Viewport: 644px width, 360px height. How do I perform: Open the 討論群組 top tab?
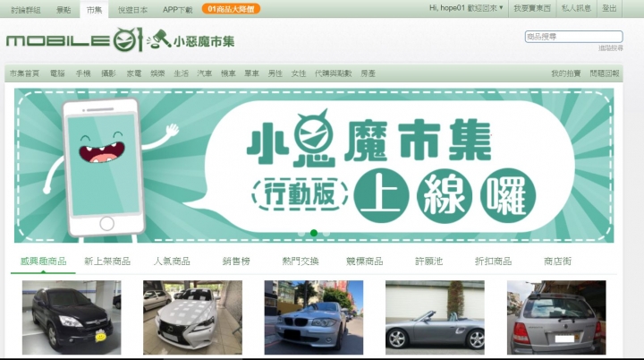(25, 10)
